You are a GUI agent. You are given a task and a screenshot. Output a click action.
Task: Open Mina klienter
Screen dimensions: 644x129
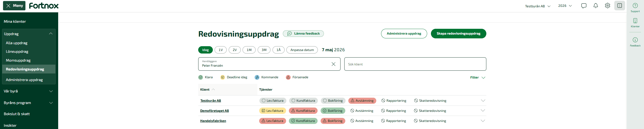coord(15,21)
